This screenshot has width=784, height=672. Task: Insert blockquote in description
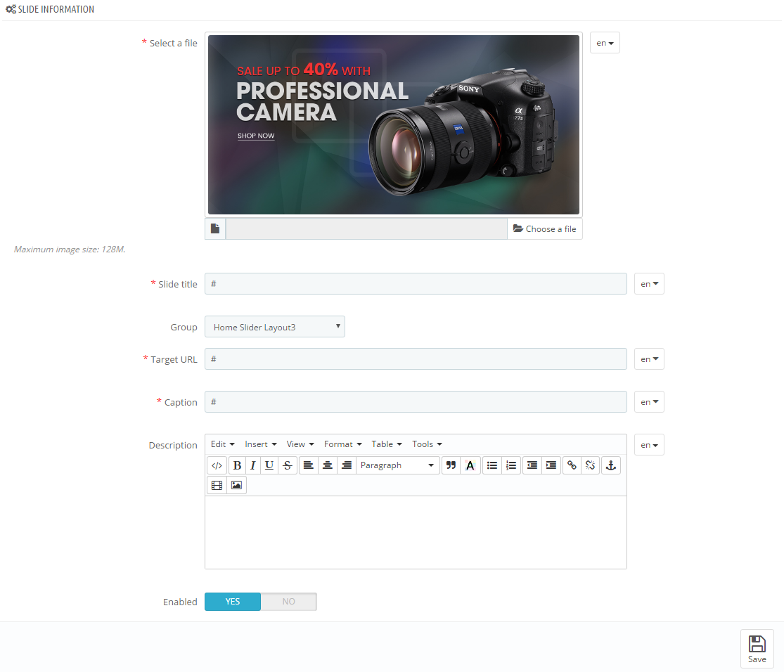451,465
